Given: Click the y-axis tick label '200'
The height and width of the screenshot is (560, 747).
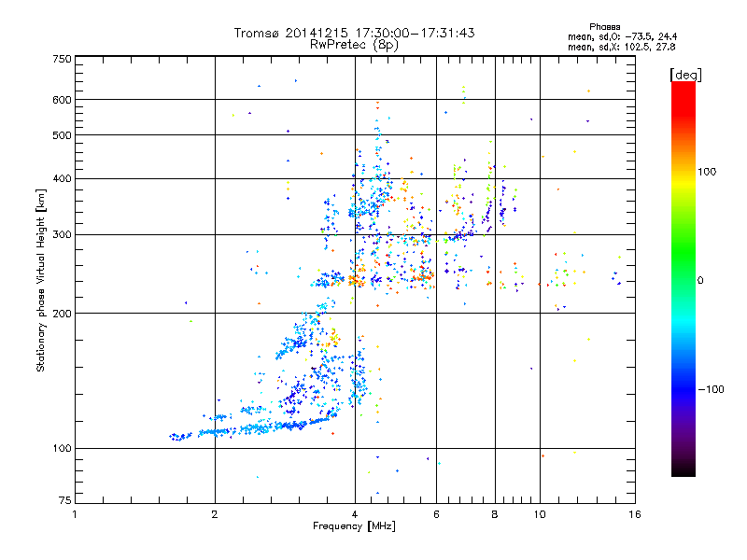Looking at the screenshot, I should coord(62,314).
